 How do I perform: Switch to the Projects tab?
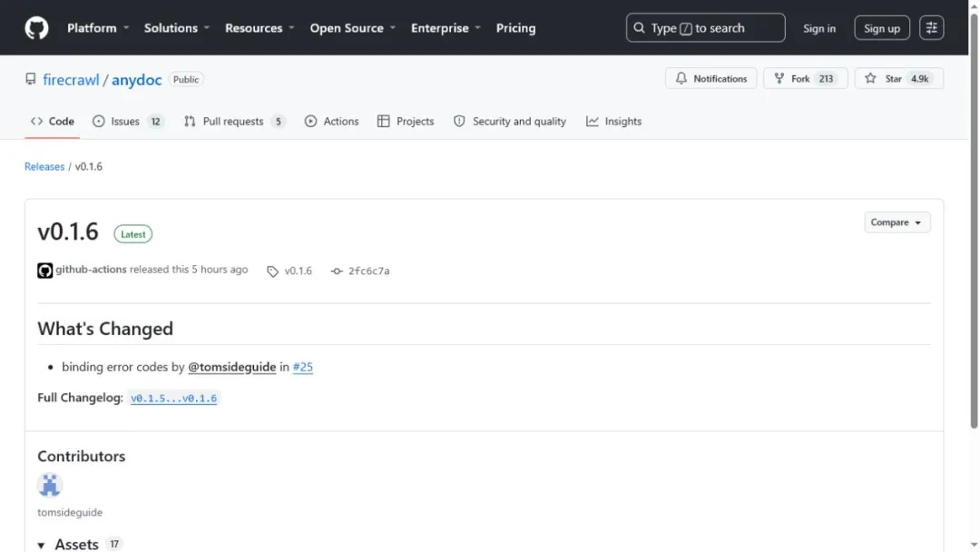[406, 122]
